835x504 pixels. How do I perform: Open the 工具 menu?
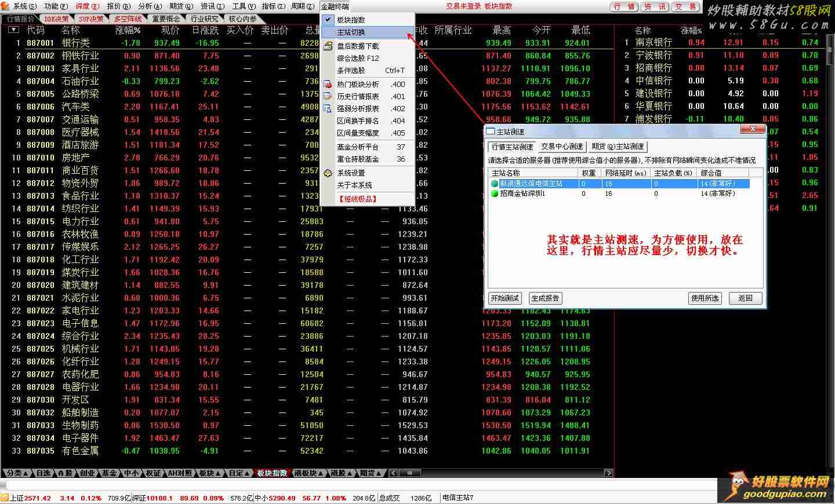[243, 6]
